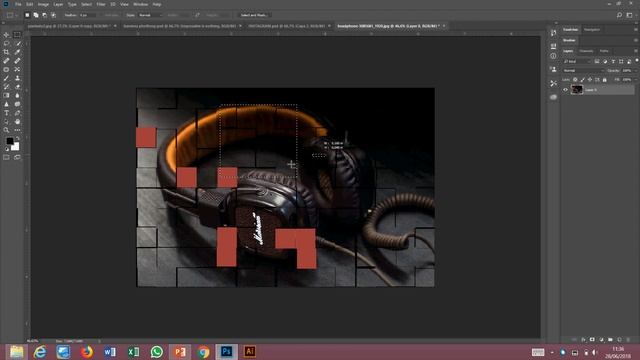Select the Rectangular Marquee tool

(17, 35)
